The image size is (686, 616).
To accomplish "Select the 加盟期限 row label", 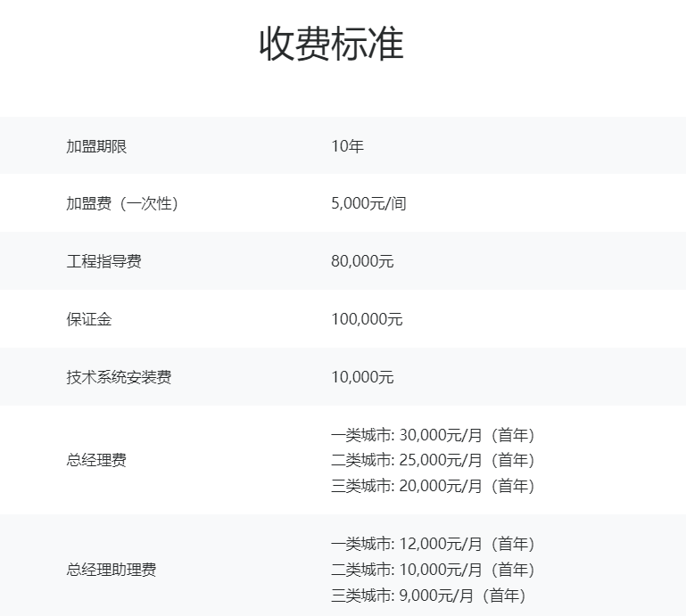I will click(96, 146).
